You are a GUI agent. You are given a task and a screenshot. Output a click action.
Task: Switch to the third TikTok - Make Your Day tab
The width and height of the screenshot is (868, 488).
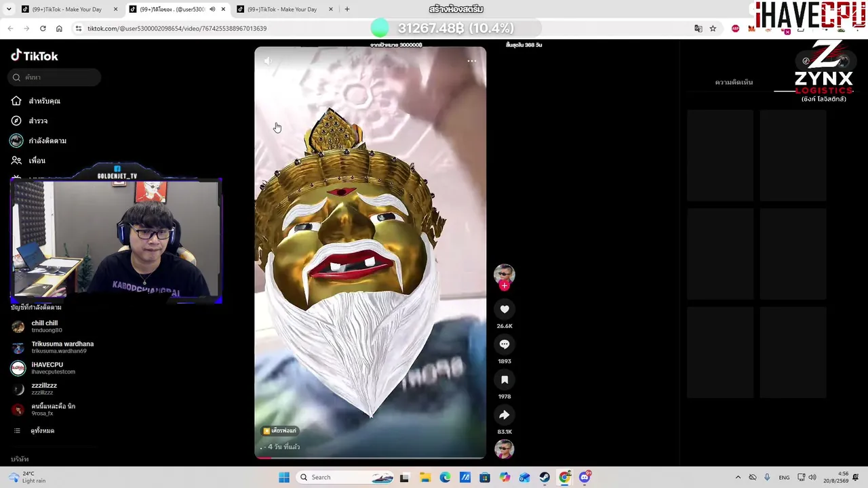[x=285, y=9]
